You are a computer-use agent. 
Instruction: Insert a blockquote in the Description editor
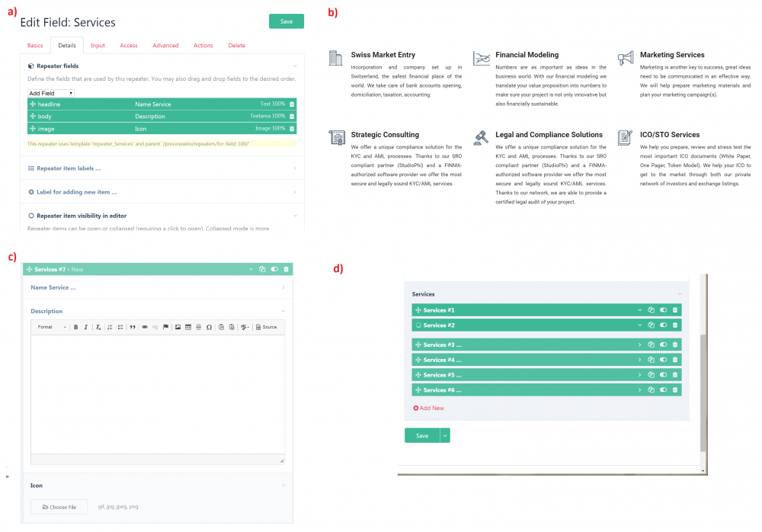tap(133, 327)
